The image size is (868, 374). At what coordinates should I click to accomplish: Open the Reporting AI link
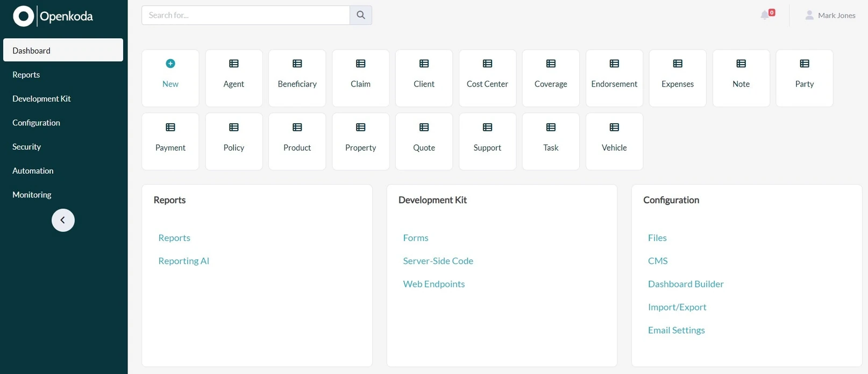pos(183,261)
